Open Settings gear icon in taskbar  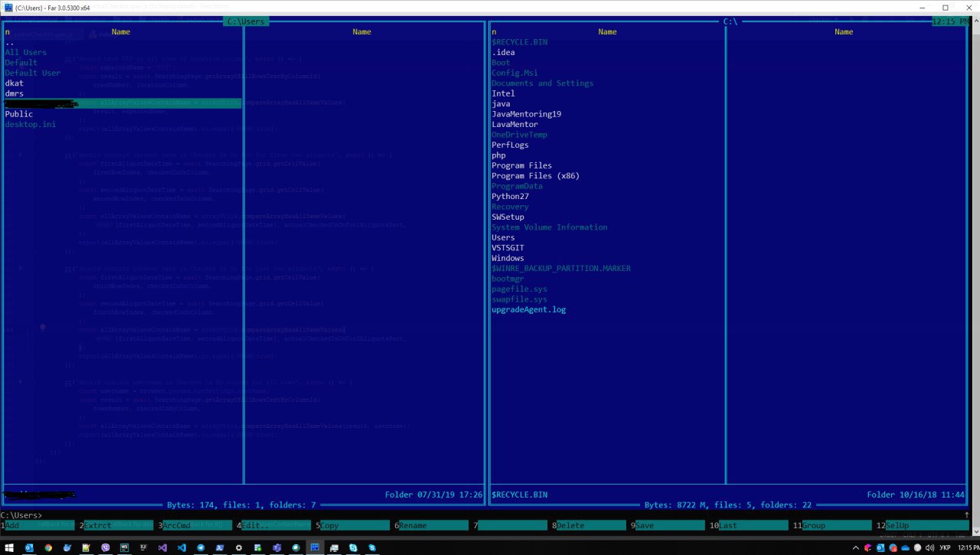(x=239, y=548)
